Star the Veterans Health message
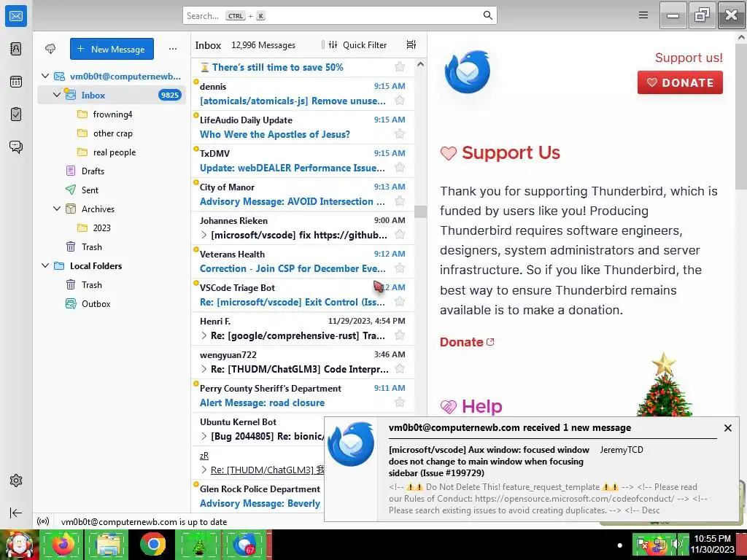The width and height of the screenshot is (747, 560). pos(400,268)
